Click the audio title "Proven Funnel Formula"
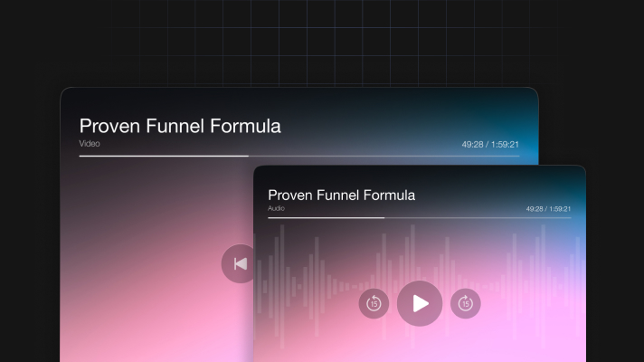The image size is (644, 362). [341, 195]
